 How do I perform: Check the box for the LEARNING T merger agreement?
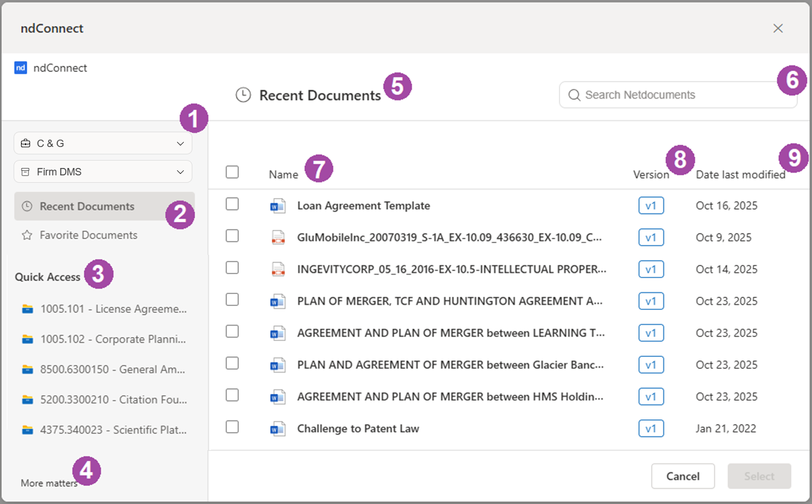click(x=232, y=331)
